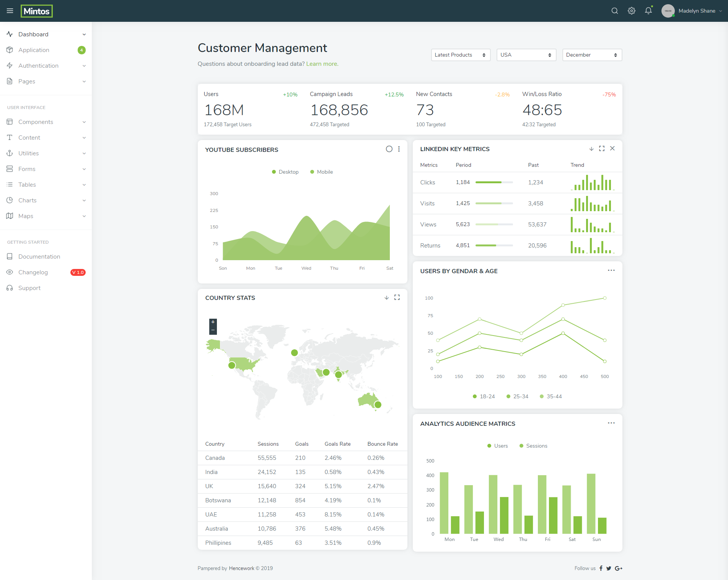The image size is (728, 580).
Task: Toggle the Sessions legend in audience chart
Action: coord(533,446)
